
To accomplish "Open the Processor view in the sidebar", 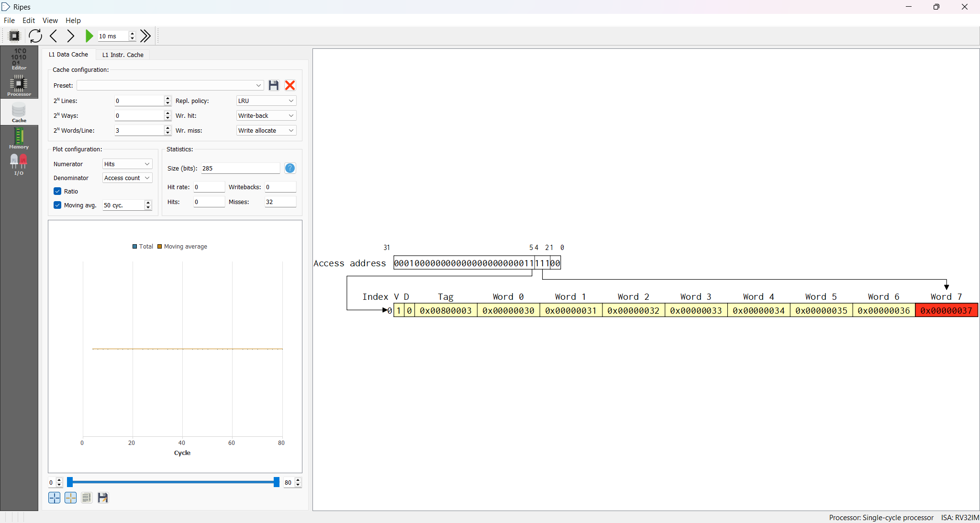I will tap(19, 86).
